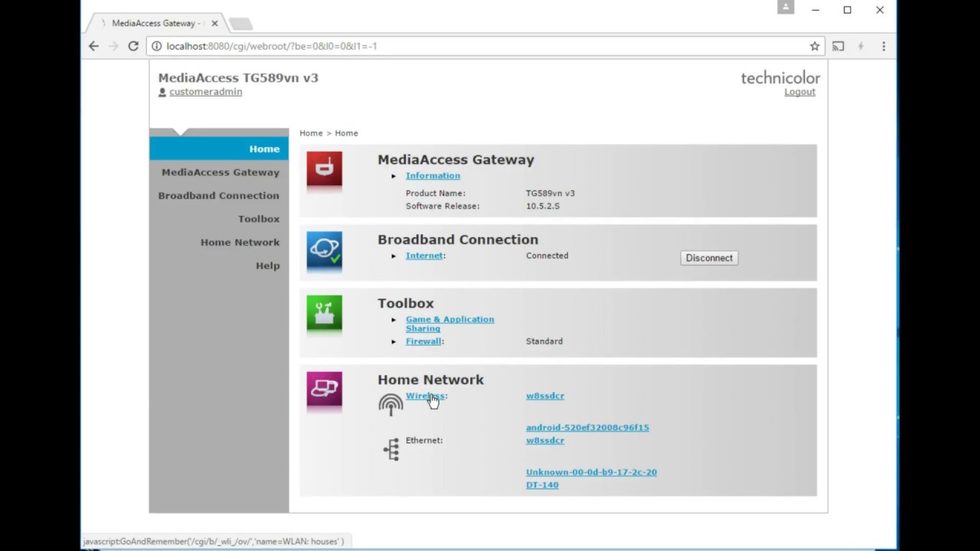This screenshot has width=980, height=551.
Task: Open a new browser tab
Action: click(240, 24)
